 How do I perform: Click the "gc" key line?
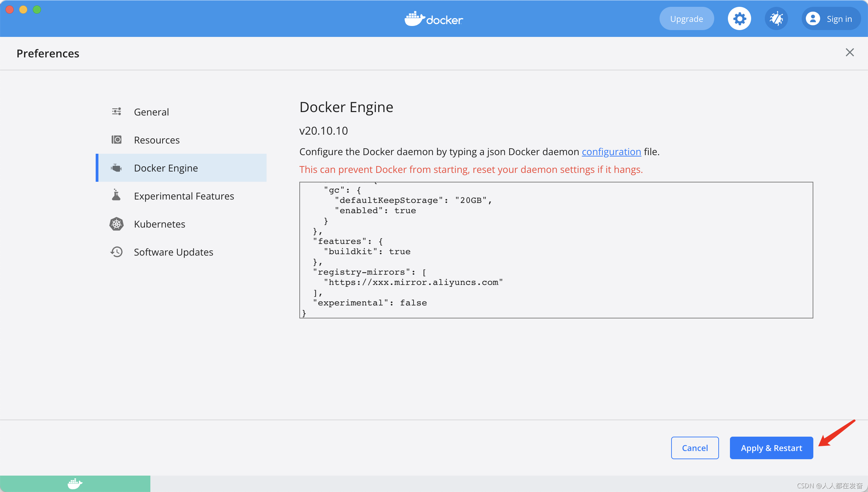[x=342, y=190]
